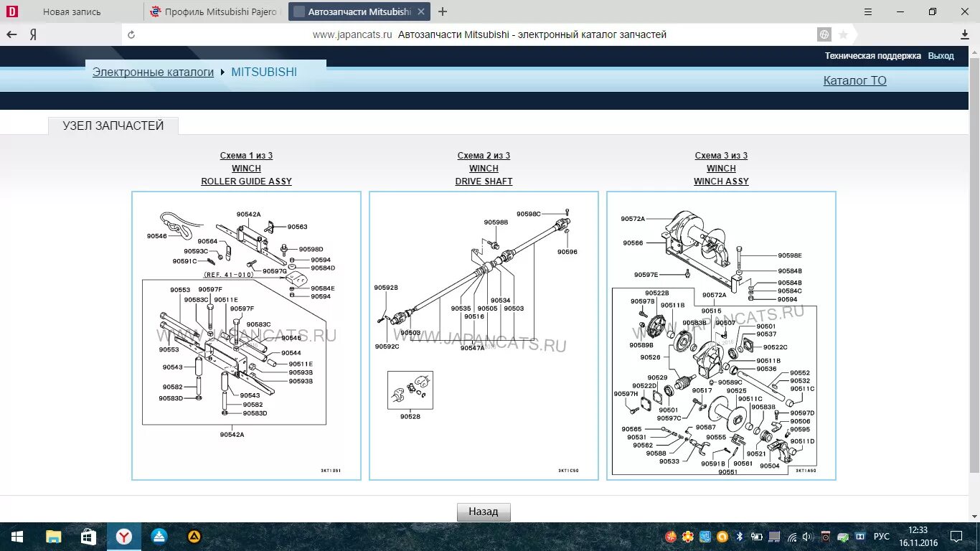Click the address bar URL www.japancats.ru
Viewport: 980px width, 551px height.
(352, 34)
